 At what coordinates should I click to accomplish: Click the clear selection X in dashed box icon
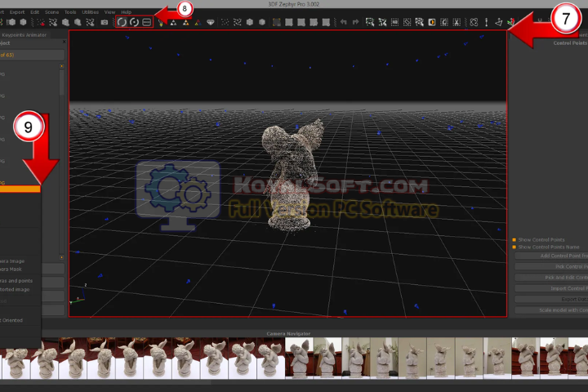click(457, 23)
